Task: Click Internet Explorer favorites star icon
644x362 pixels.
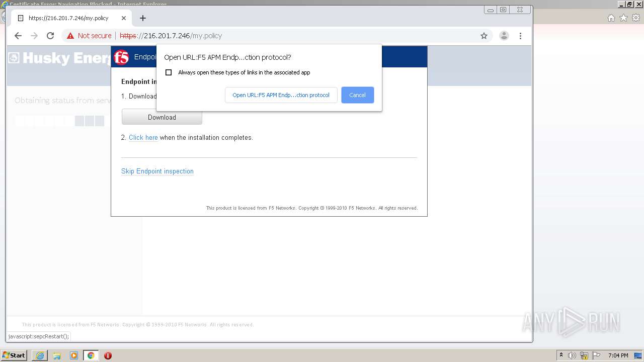Action: (624, 18)
